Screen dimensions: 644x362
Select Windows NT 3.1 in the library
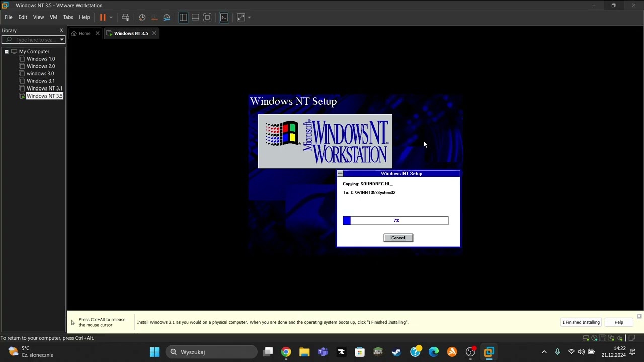pos(44,88)
